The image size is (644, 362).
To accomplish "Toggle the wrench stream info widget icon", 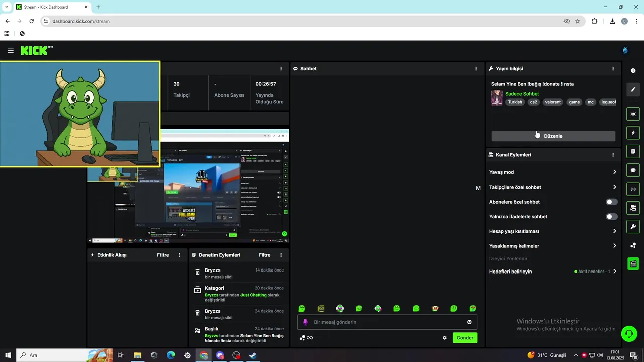I will (x=633, y=227).
